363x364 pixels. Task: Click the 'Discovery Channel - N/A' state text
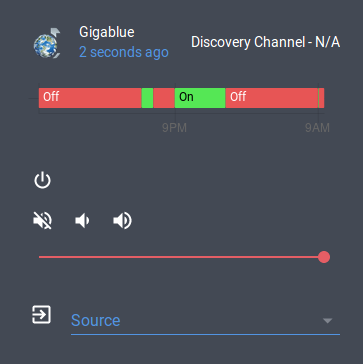(x=265, y=42)
